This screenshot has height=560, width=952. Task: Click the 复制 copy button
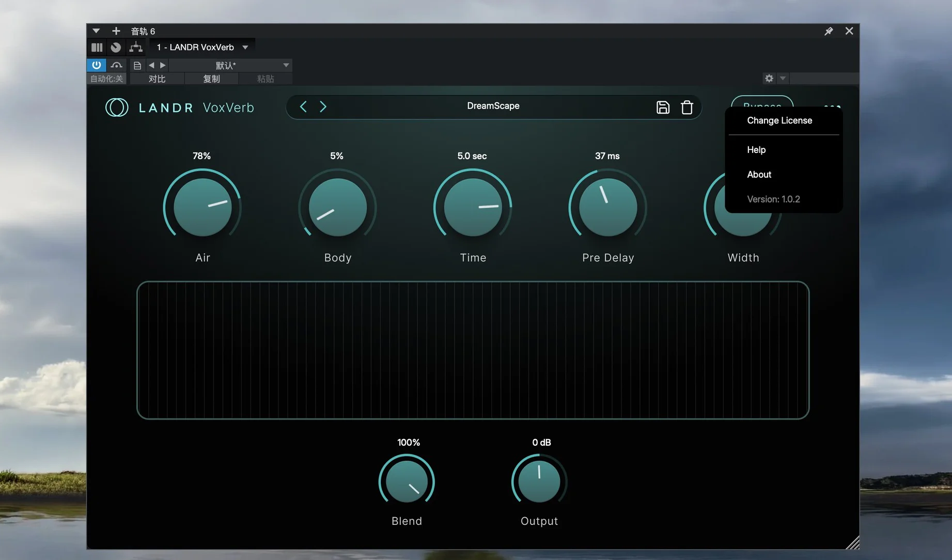pos(211,79)
